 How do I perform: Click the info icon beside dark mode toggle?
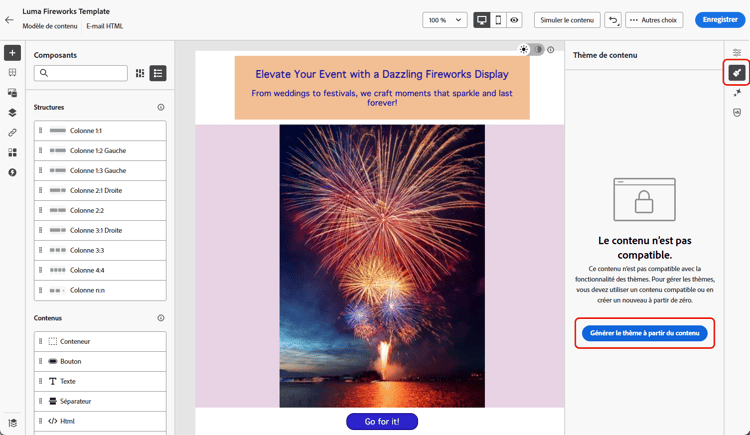(x=551, y=50)
